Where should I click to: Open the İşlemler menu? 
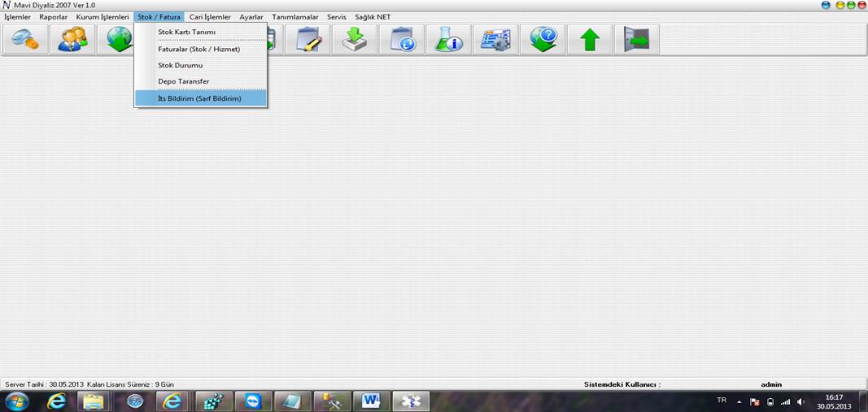pos(18,17)
